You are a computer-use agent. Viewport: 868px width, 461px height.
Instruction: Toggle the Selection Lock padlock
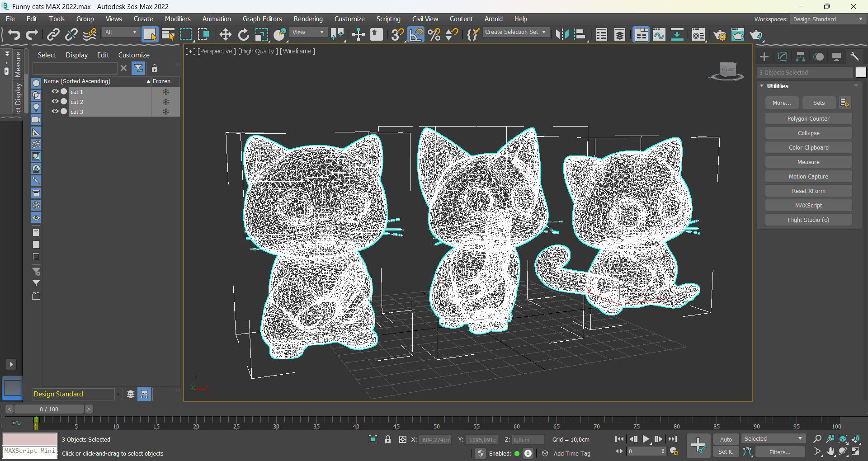click(x=387, y=439)
